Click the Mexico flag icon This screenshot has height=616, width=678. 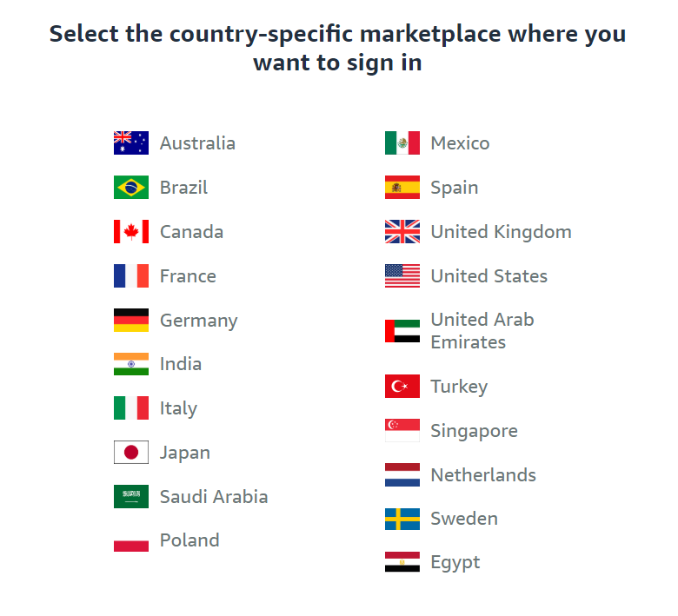(x=402, y=142)
